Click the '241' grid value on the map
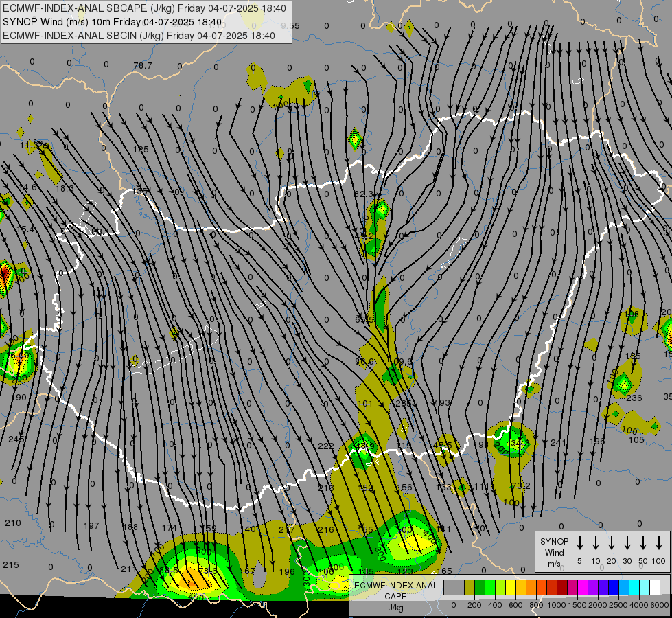The width and height of the screenshot is (672, 618). [x=559, y=442]
